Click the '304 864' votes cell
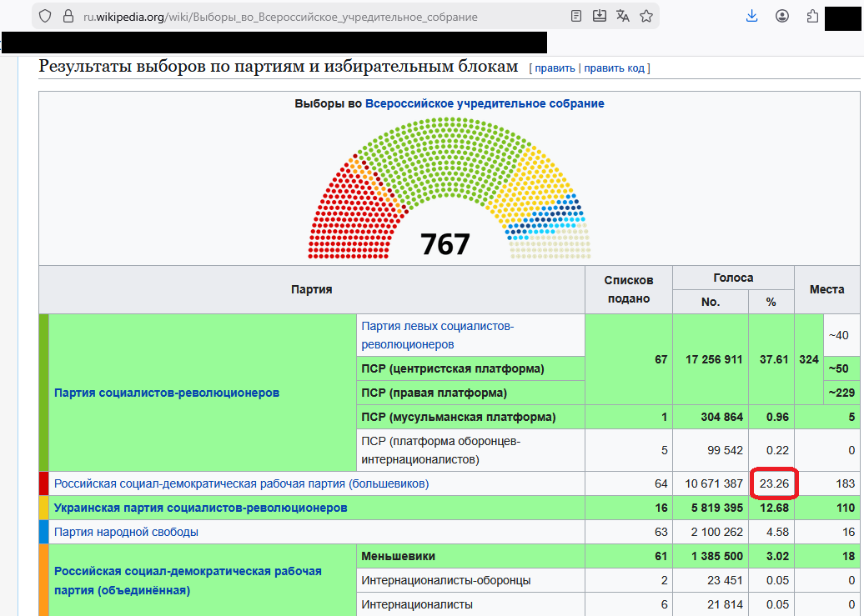Viewport: 864px width, 616px height. tap(711, 417)
